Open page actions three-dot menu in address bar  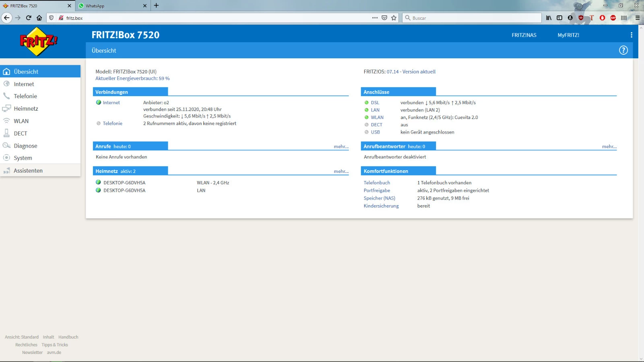point(375,18)
